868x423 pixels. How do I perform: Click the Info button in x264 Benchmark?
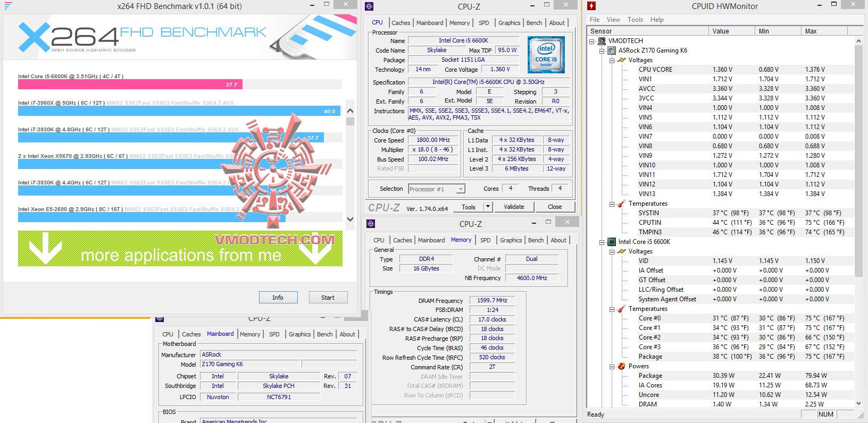(278, 298)
